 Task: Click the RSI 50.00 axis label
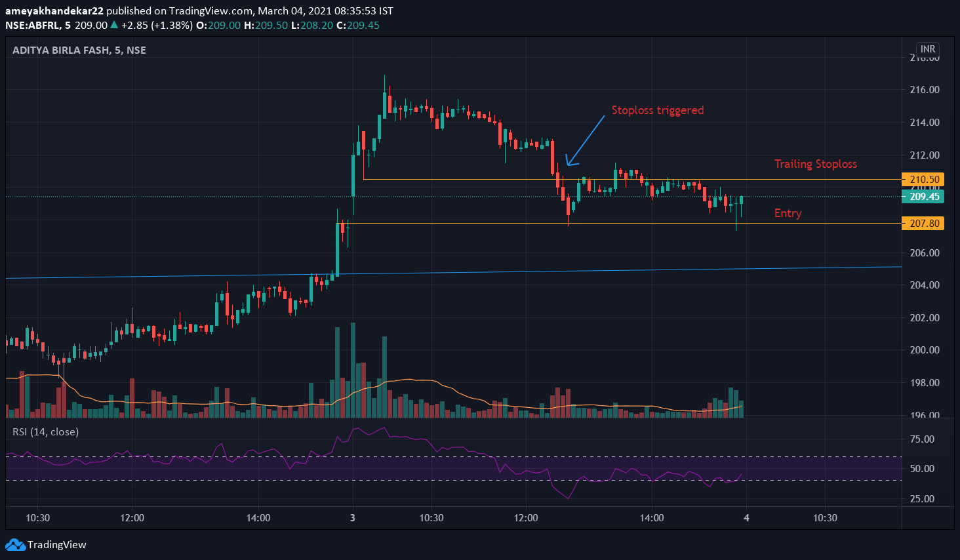tap(923, 469)
